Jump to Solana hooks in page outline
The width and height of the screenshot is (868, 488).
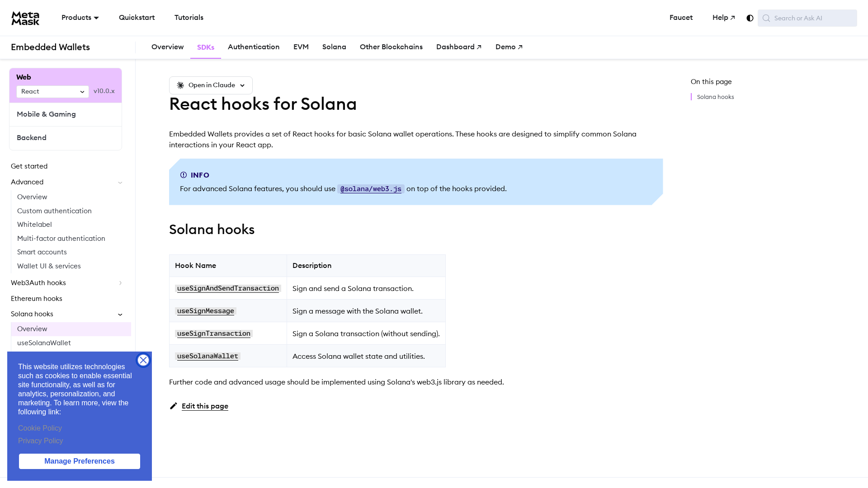pyautogui.click(x=715, y=97)
